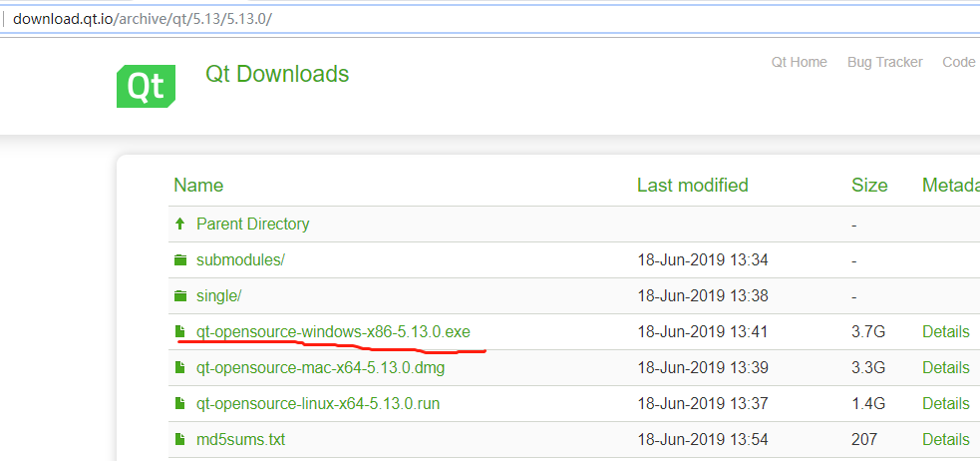Screen dimensions: 980x461
Task: Click the submodules folder icon
Action: 180,259
